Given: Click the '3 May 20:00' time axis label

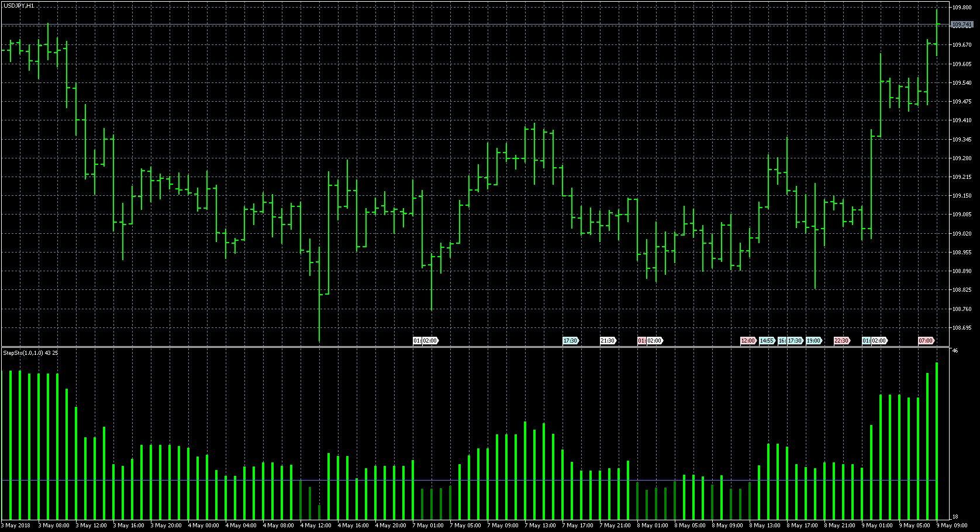Looking at the screenshot, I should [166, 526].
